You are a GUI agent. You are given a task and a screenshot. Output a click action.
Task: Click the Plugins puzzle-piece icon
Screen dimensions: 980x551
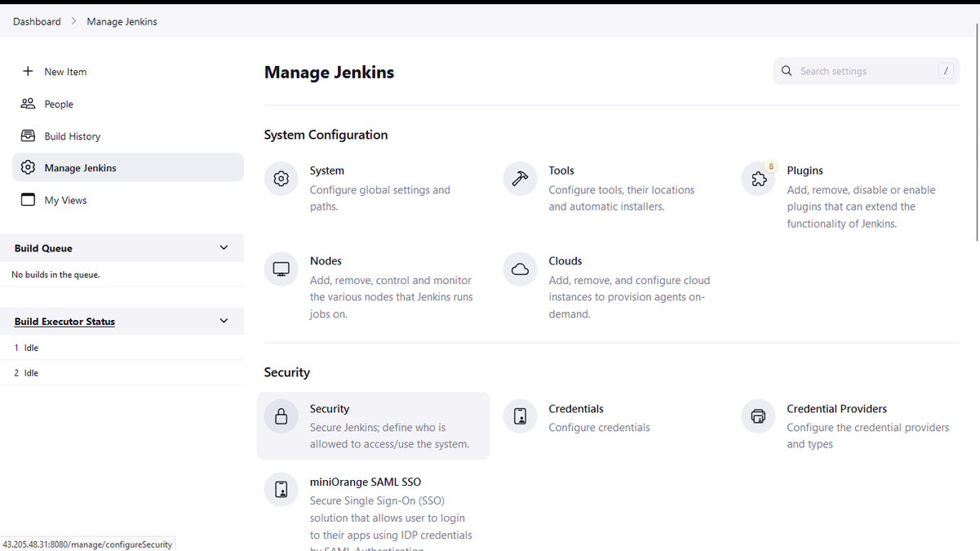pyautogui.click(x=758, y=179)
